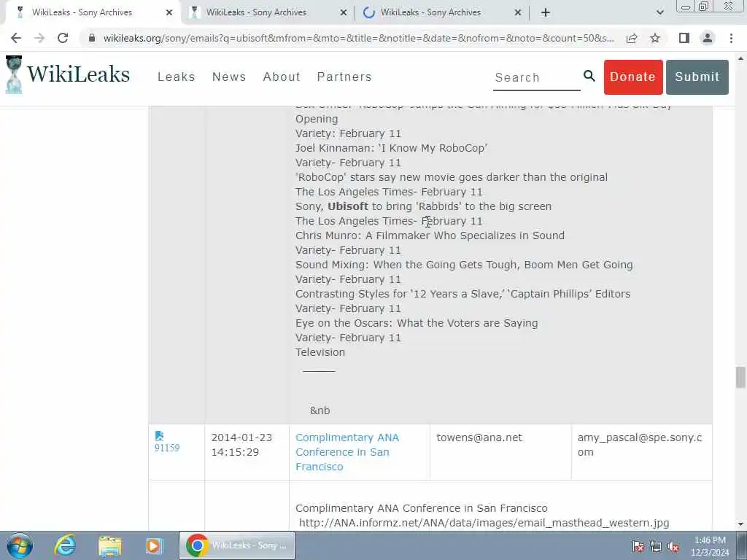The width and height of the screenshot is (747, 560).
Task: Click the red Donate button
Action: pos(633,77)
